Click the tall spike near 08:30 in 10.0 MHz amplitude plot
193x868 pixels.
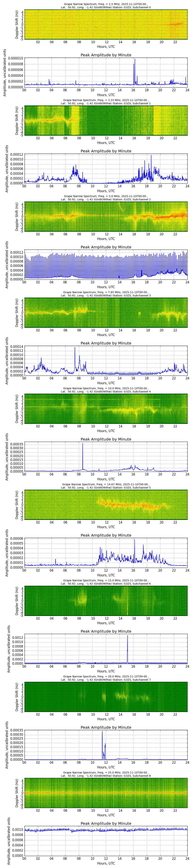point(83,457)
